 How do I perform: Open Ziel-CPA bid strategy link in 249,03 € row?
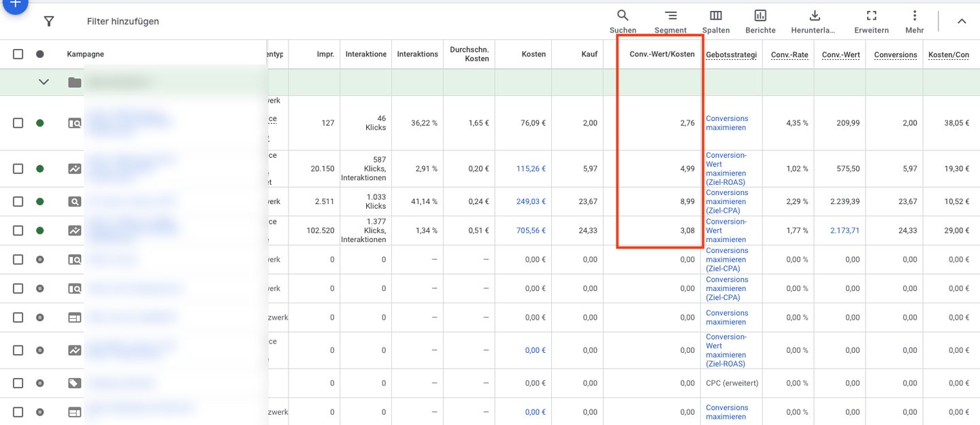point(727,202)
